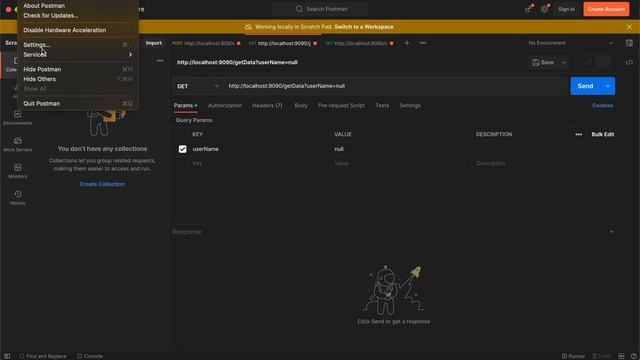Select the Pre-request Script tab
The image size is (640, 360).
point(341,105)
